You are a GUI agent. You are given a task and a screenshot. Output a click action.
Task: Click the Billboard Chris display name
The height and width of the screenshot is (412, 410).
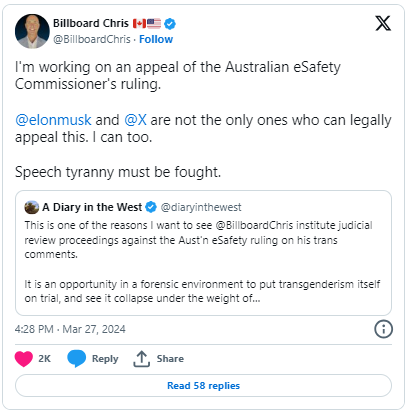pyautogui.click(x=91, y=23)
